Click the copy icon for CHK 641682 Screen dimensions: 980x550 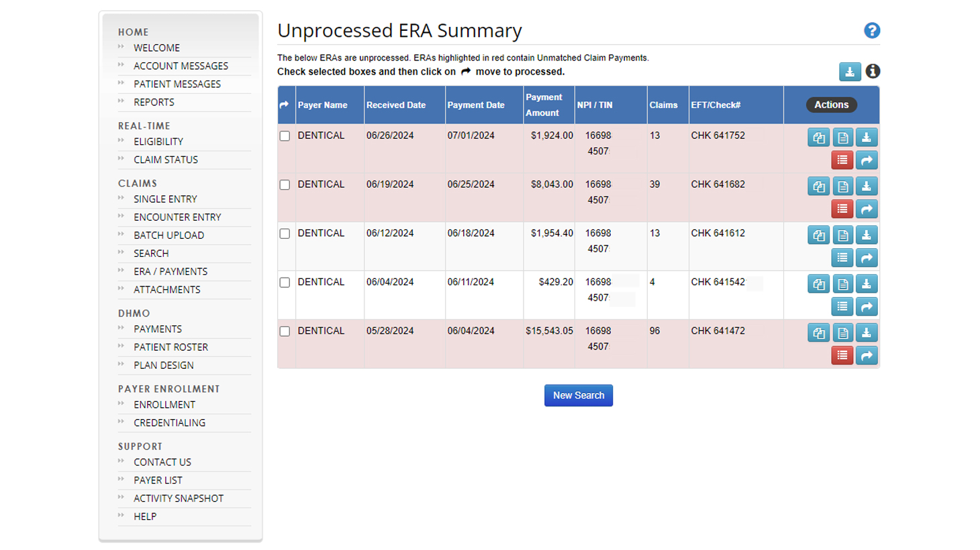point(819,186)
